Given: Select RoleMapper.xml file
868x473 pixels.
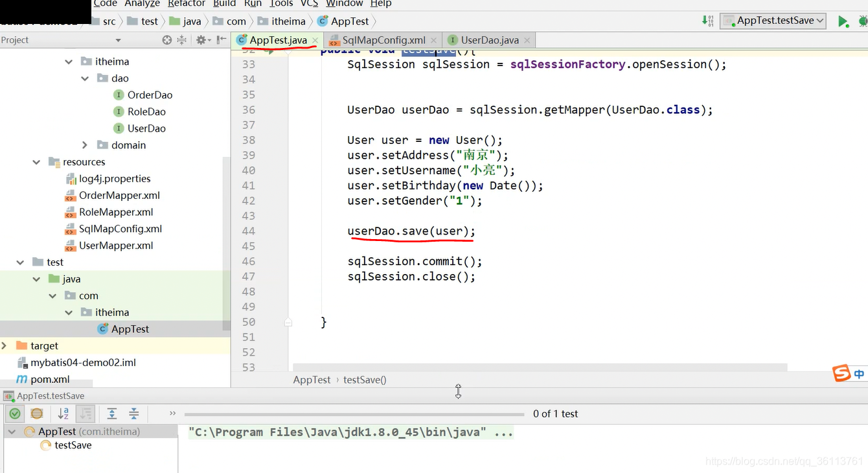Looking at the screenshot, I should [116, 213].
